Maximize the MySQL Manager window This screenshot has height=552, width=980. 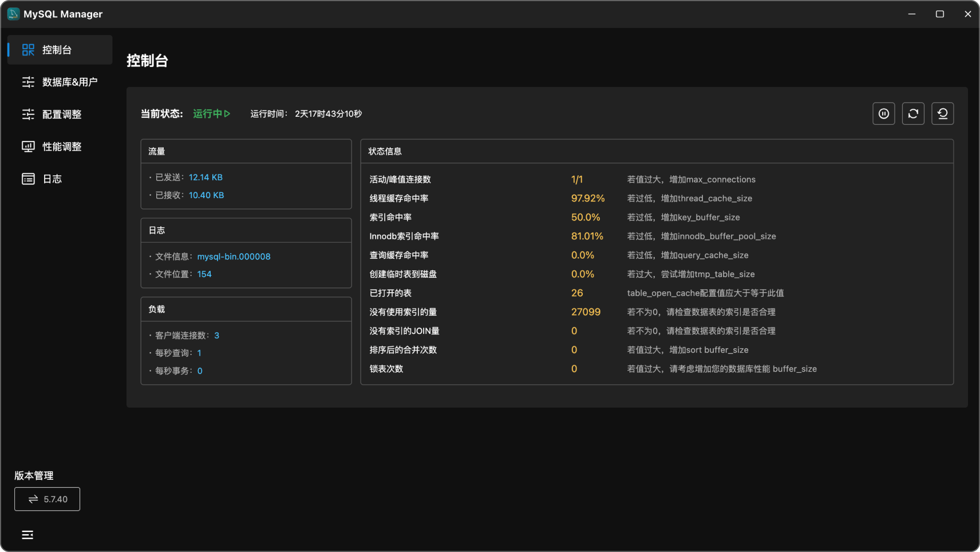(939, 14)
